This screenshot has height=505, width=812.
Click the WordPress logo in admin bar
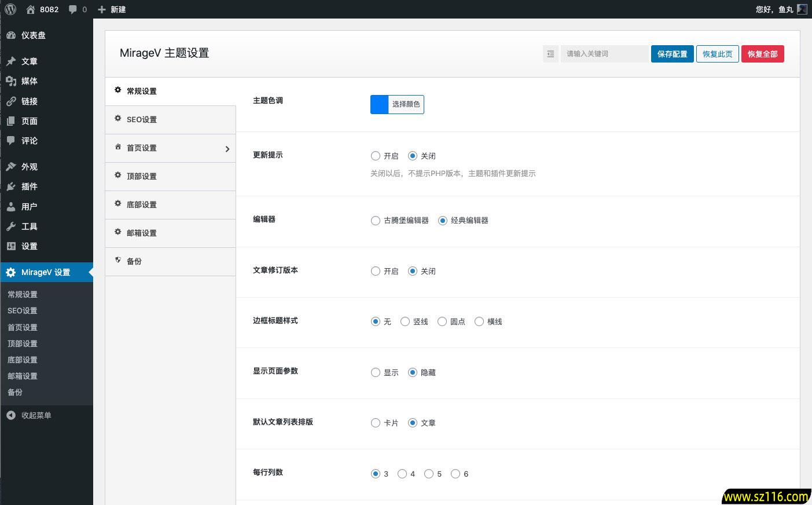(x=10, y=9)
